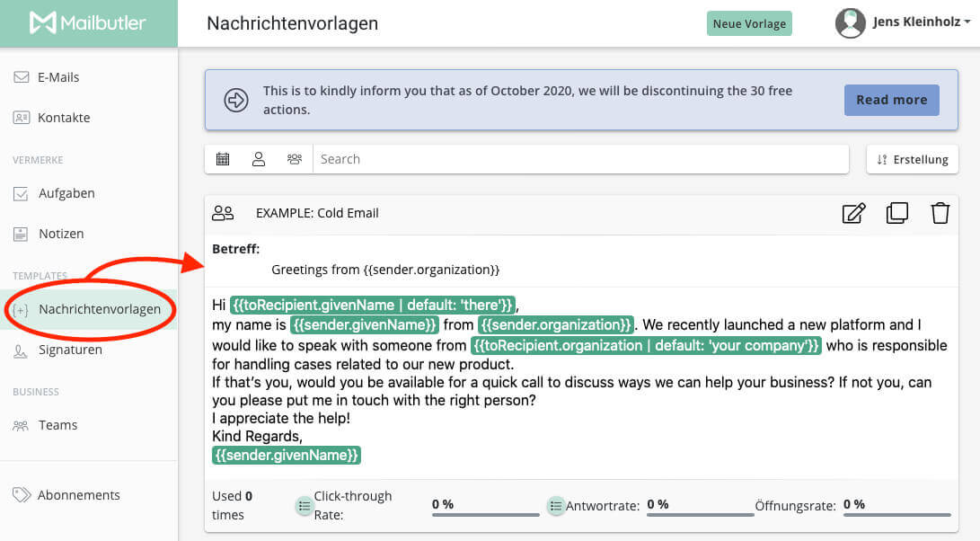The width and height of the screenshot is (980, 541).
Task: Click the arrow circle icon in banner
Action: (x=236, y=100)
